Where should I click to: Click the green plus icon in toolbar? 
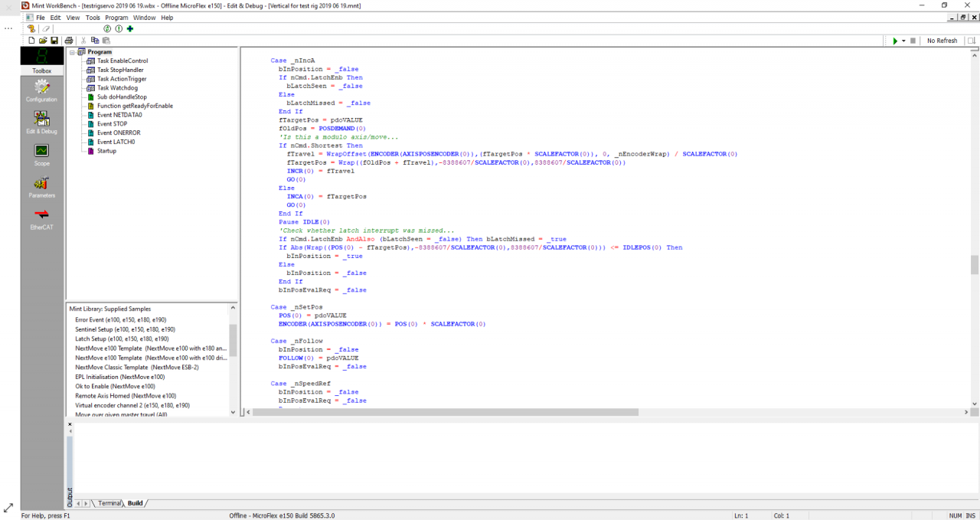130,29
